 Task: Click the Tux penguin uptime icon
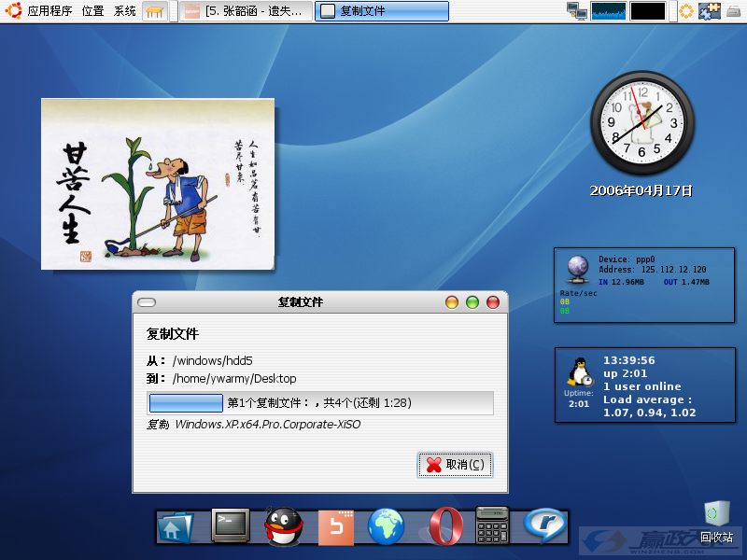coord(579,371)
